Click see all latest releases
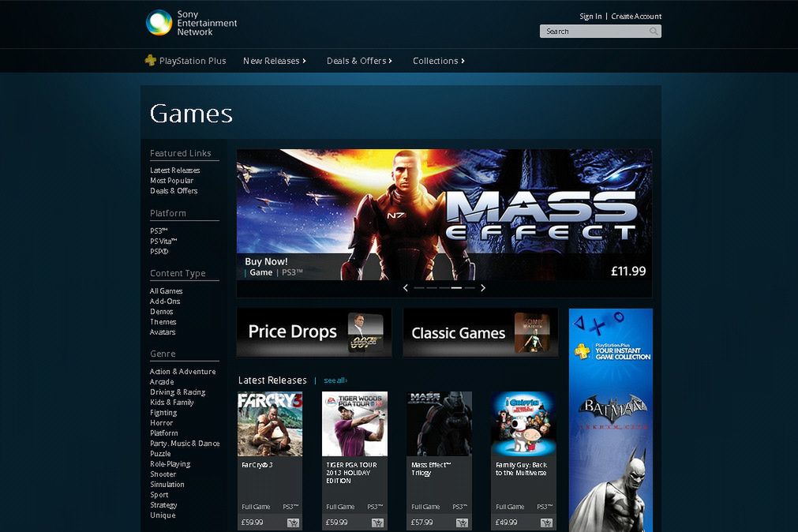Screen dimensions: 798x532 335,380
